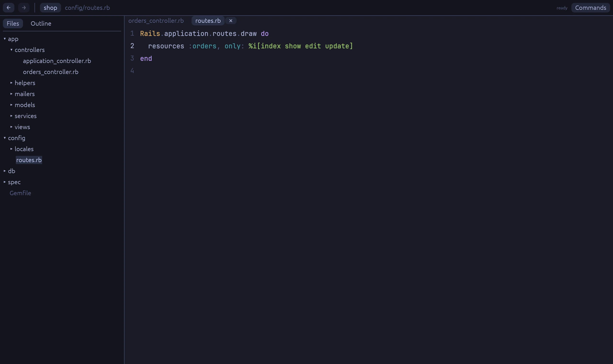The height and width of the screenshot is (364, 613).
Task: Collapse the app folder arrow
Action: coord(5,39)
